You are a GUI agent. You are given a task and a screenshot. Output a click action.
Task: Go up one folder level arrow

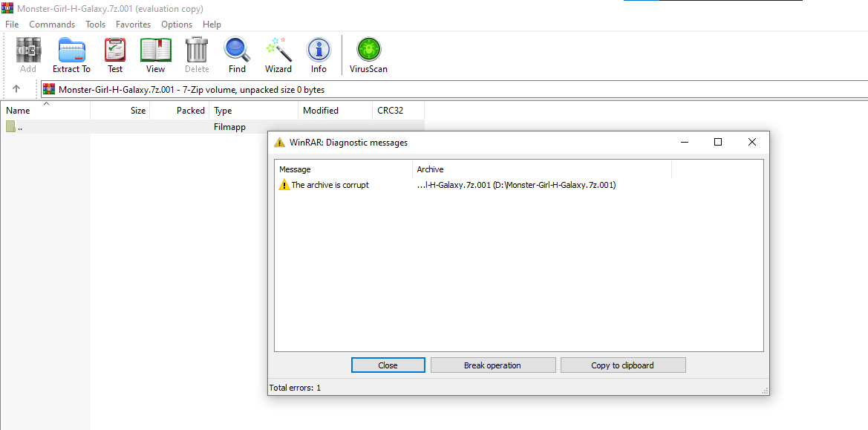click(16, 89)
